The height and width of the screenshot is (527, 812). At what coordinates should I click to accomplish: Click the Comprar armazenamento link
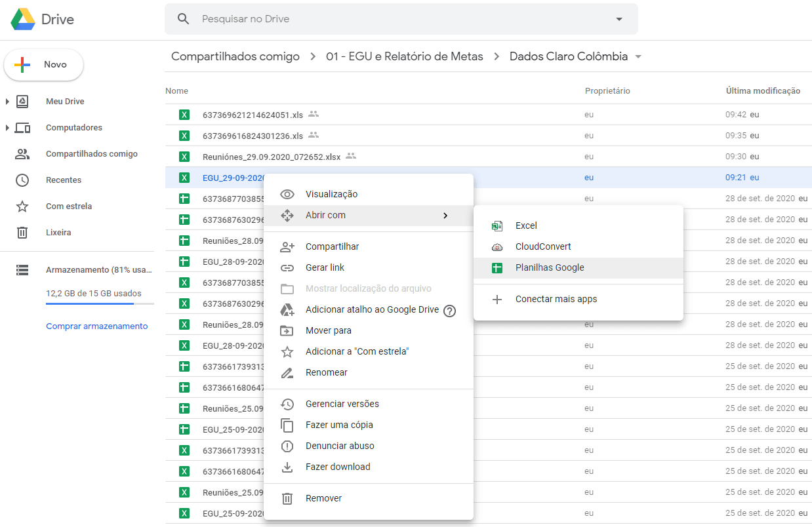coord(96,326)
